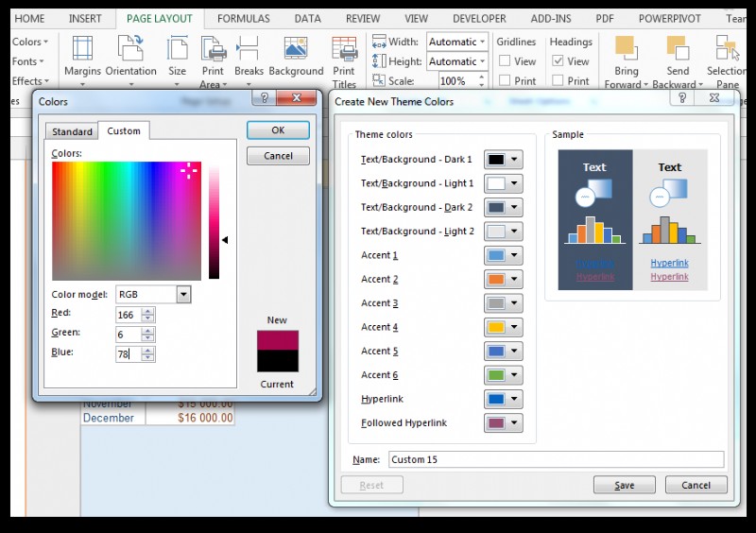Click the Margins icon in ribbon

(x=82, y=49)
